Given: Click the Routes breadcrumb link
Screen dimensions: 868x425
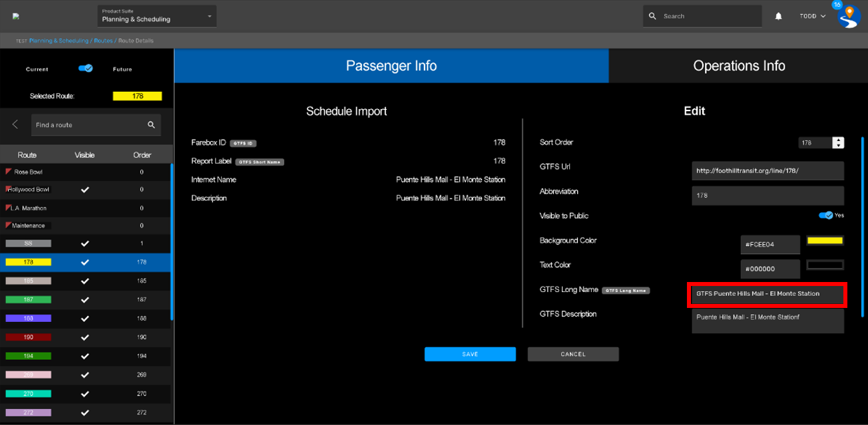Looking at the screenshot, I should [103, 41].
